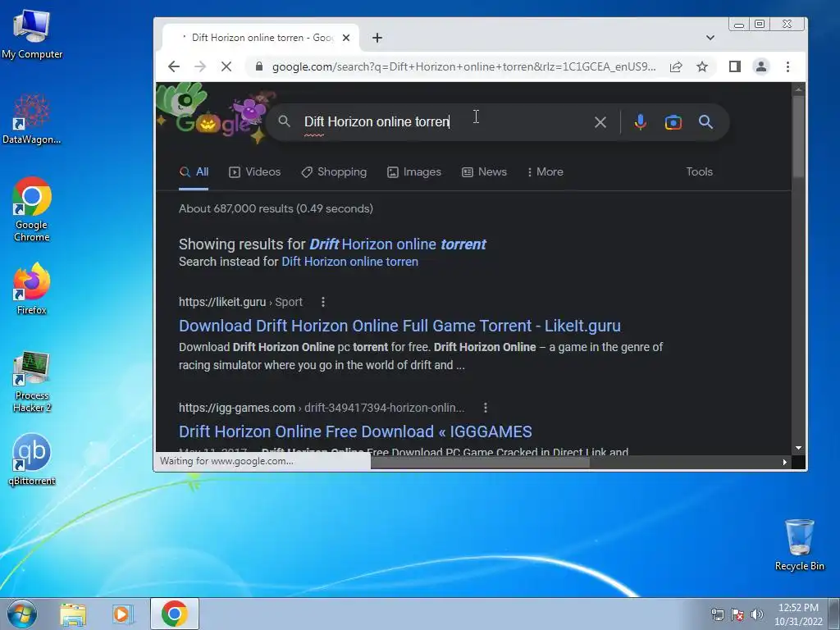
Task: Go back to the previous page in Chrome
Action: [174, 66]
